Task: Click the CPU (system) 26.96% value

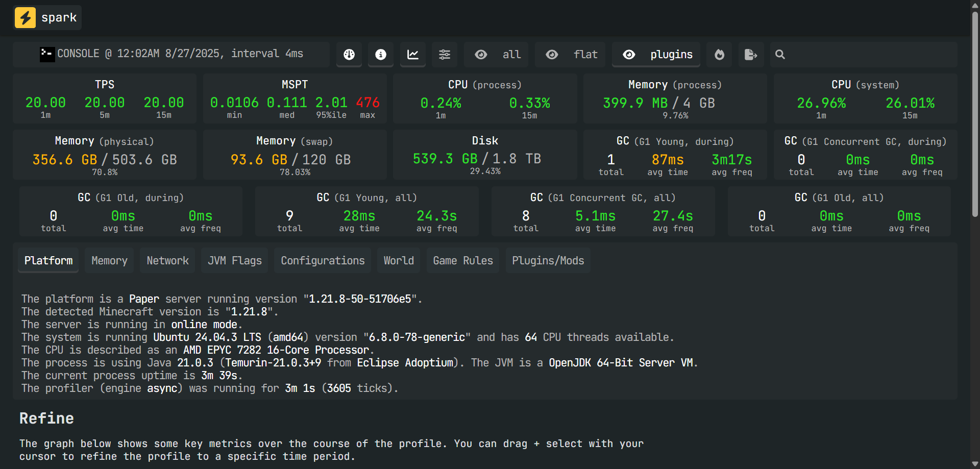Action: (x=821, y=103)
